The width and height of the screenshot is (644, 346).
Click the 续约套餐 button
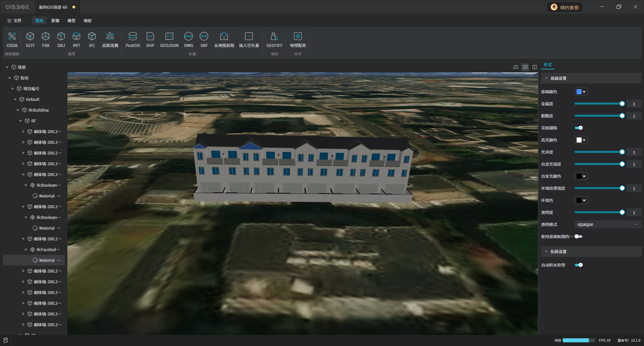tap(565, 7)
